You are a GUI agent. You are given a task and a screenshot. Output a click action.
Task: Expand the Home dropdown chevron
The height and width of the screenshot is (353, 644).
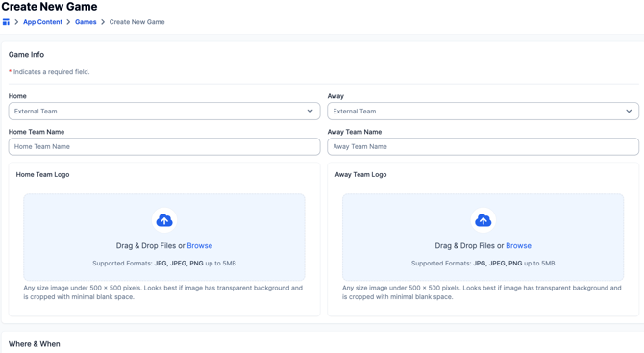point(310,111)
